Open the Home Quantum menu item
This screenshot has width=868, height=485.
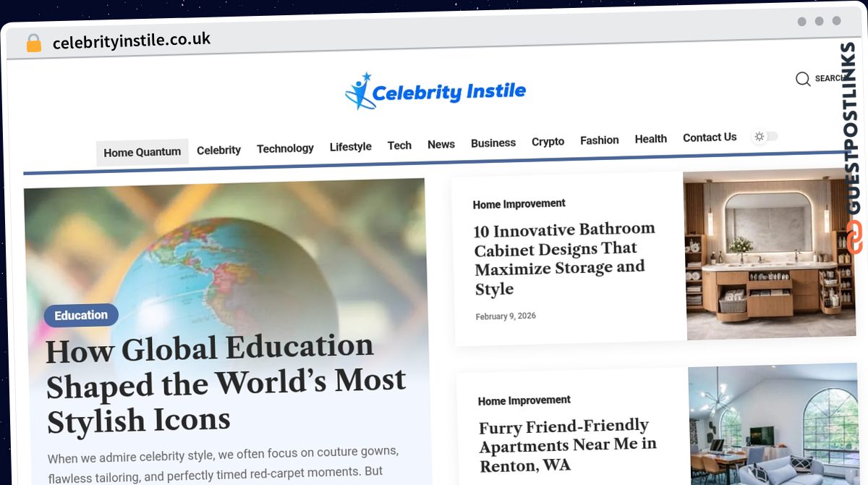coord(142,152)
